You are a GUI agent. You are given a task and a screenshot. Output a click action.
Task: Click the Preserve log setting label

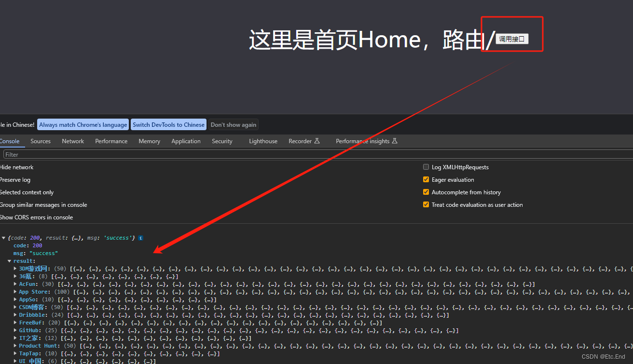click(x=15, y=180)
